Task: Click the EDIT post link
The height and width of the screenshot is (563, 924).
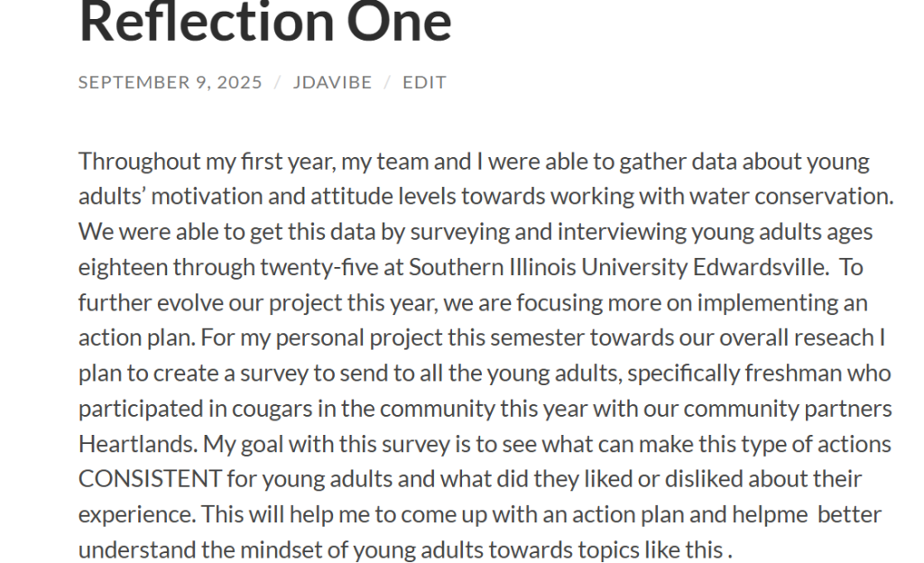Action: click(424, 82)
